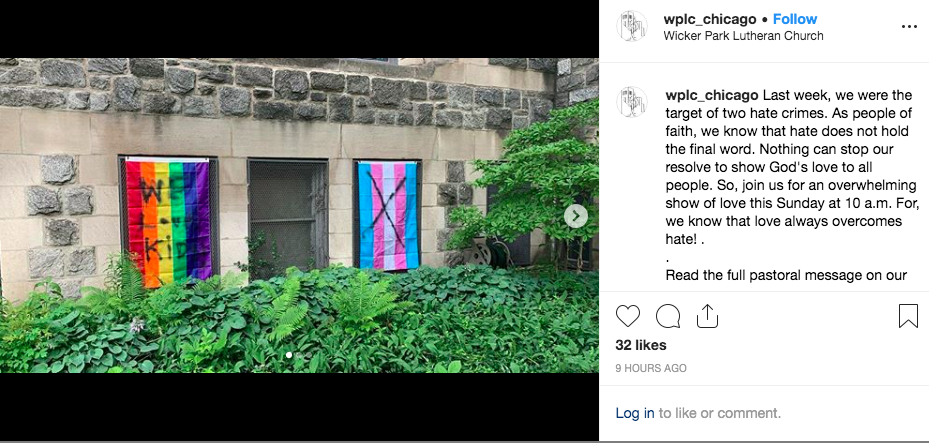929x443 pixels.
Task: Select the second carousel indicator dot
Action: (299, 355)
